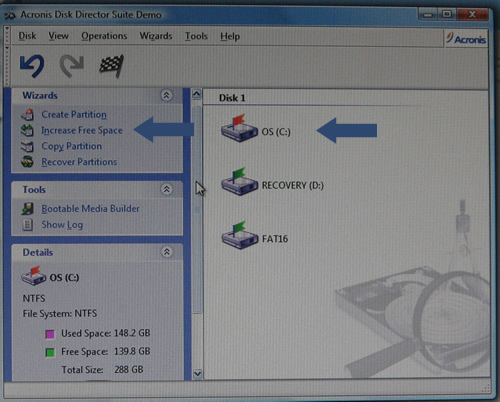
Task: Open the Create Partition wizard link
Action: [x=74, y=115]
